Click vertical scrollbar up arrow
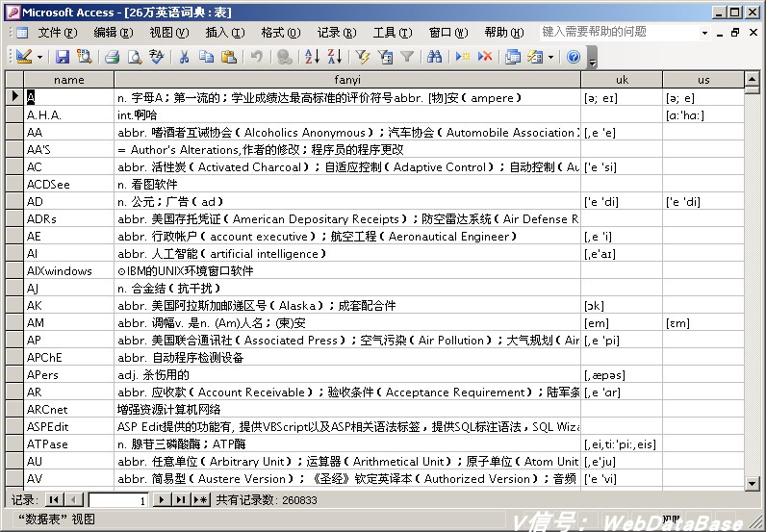 coord(752,78)
